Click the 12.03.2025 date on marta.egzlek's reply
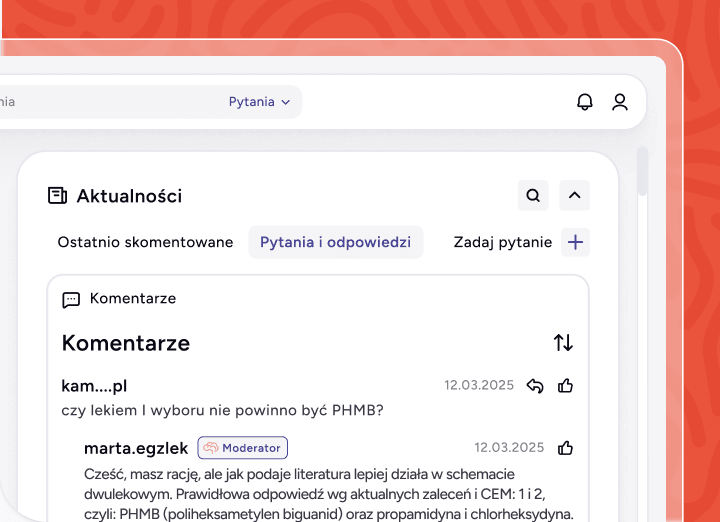720x522 pixels. (x=509, y=448)
